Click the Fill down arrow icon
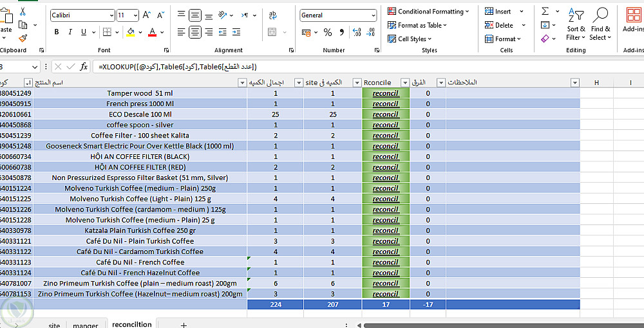The height and width of the screenshot is (328, 644). (x=545, y=25)
